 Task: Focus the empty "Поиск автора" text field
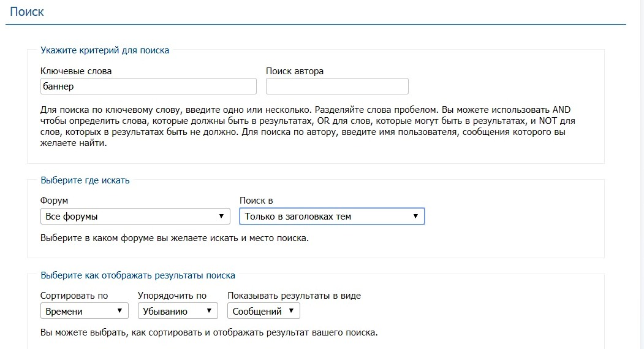tap(337, 86)
